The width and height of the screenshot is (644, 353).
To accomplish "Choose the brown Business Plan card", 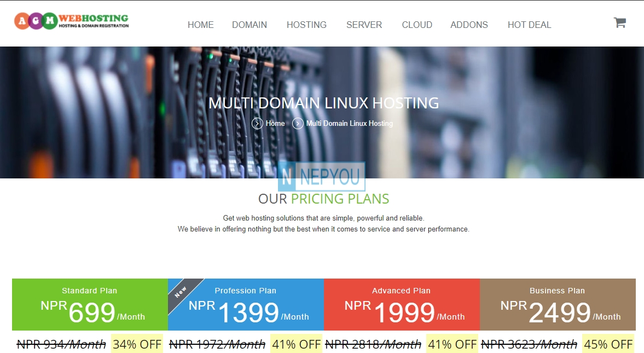I will [558, 305].
